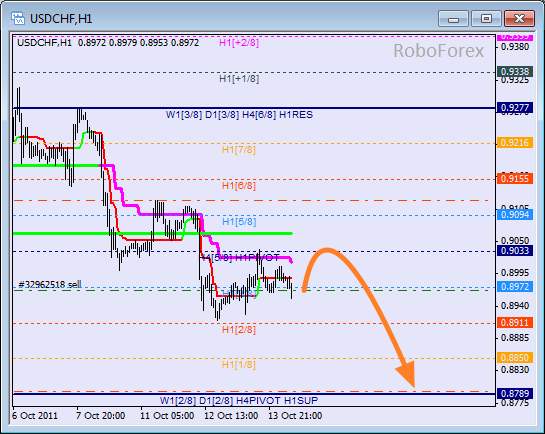The image size is (545, 434).
Task: Select the 0.9216 orange price tag
Action: 515,142
